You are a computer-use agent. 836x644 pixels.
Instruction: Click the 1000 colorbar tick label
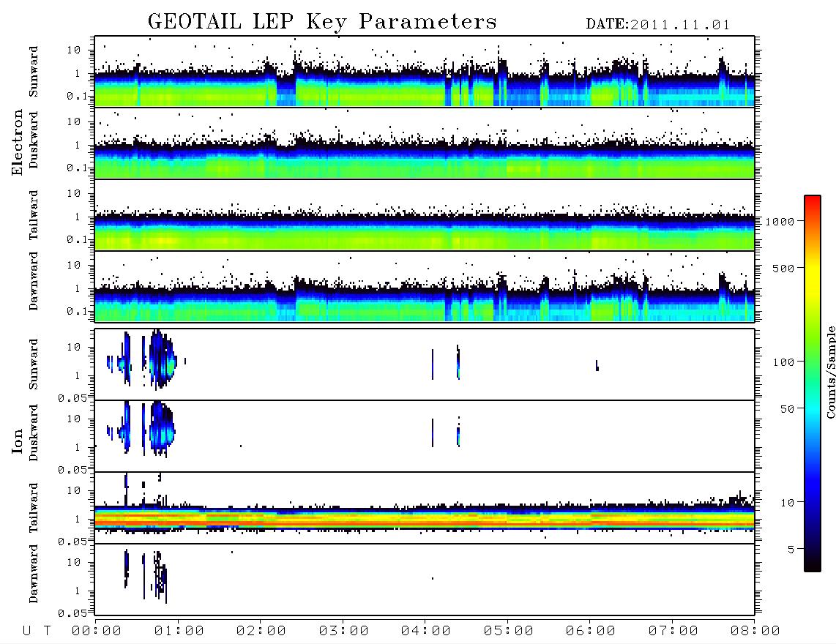click(x=780, y=221)
